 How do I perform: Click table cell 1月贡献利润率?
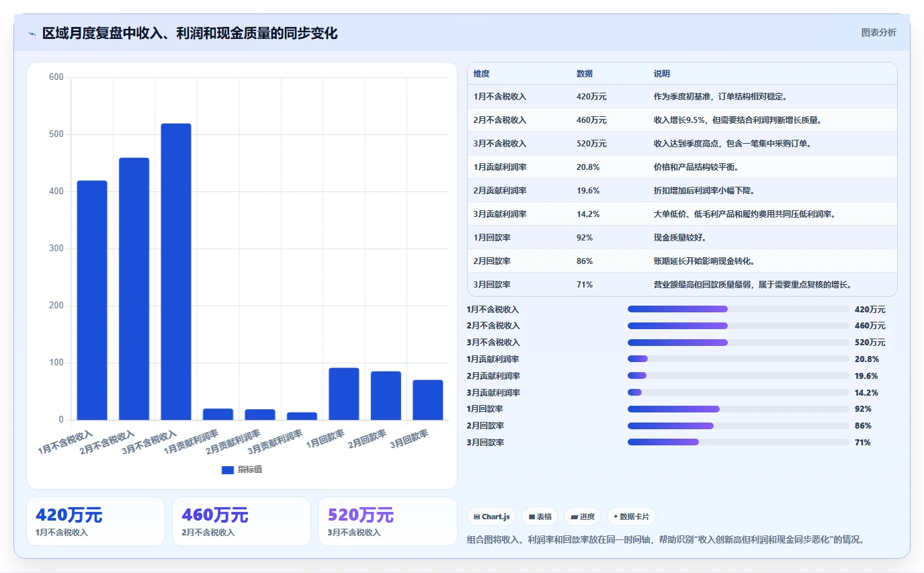[x=500, y=167]
